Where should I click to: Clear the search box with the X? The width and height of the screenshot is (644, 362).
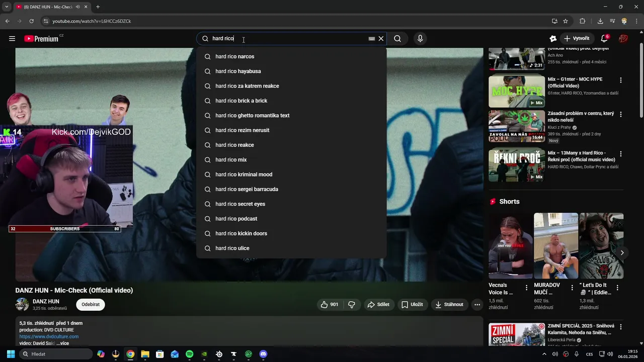pyautogui.click(x=381, y=39)
